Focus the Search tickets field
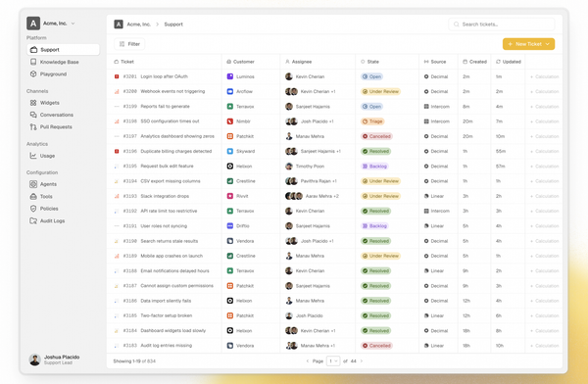Image resolution: width=588 pixels, height=384 pixels. pos(502,24)
